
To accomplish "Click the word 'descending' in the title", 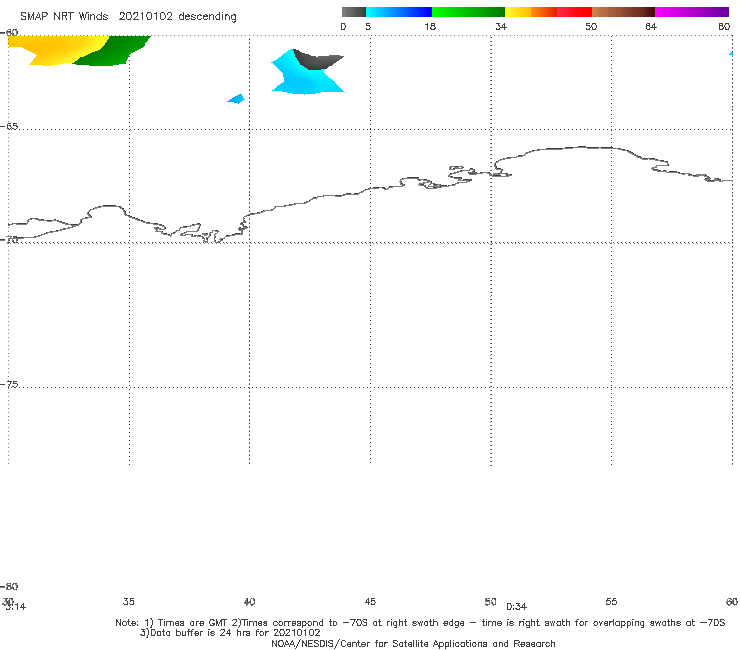I will pyautogui.click(x=207, y=17).
